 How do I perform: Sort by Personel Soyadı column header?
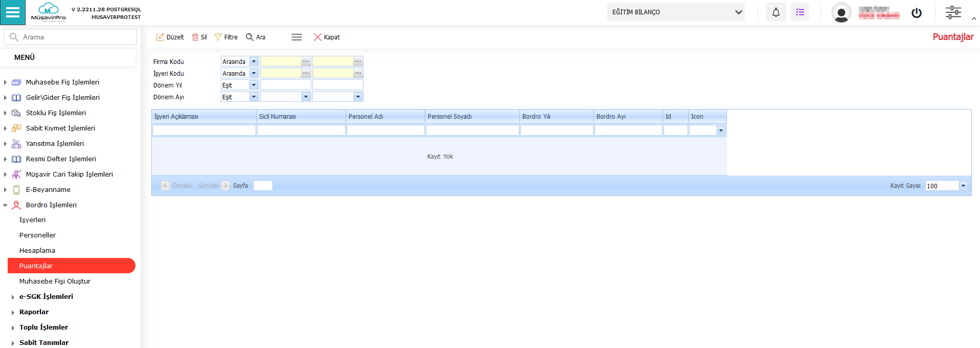tap(472, 116)
